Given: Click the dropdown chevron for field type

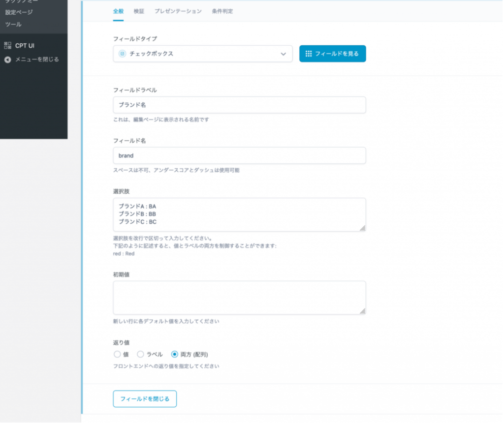Looking at the screenshot, I should (x=283, y=54).
